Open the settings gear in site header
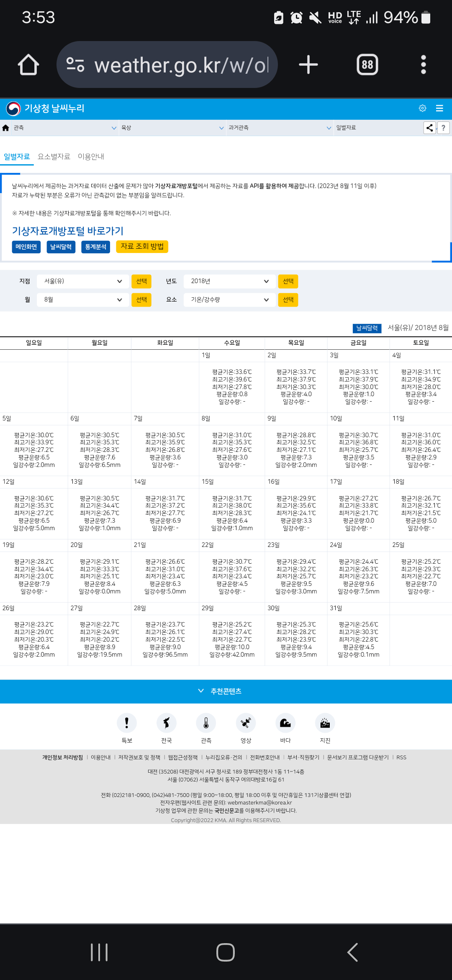Image resolution: width=452 pixels, height=980 pixels. (422, 108)
